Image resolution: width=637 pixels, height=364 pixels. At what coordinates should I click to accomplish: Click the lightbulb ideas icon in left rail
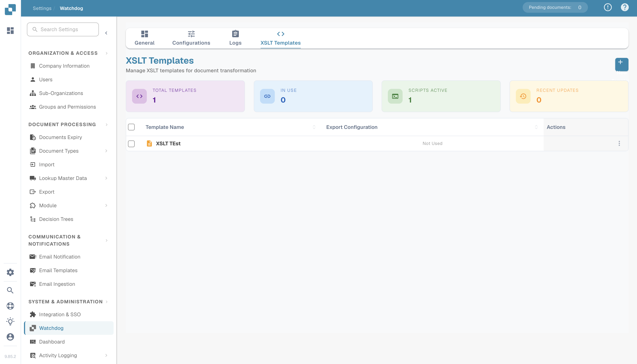pos(10,321)
